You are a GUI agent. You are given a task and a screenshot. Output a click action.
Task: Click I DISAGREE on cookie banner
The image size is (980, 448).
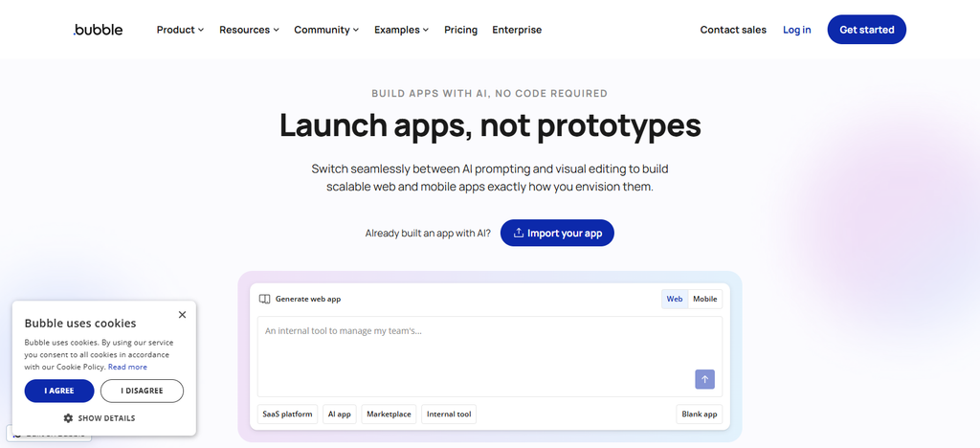tap(142, 391)
